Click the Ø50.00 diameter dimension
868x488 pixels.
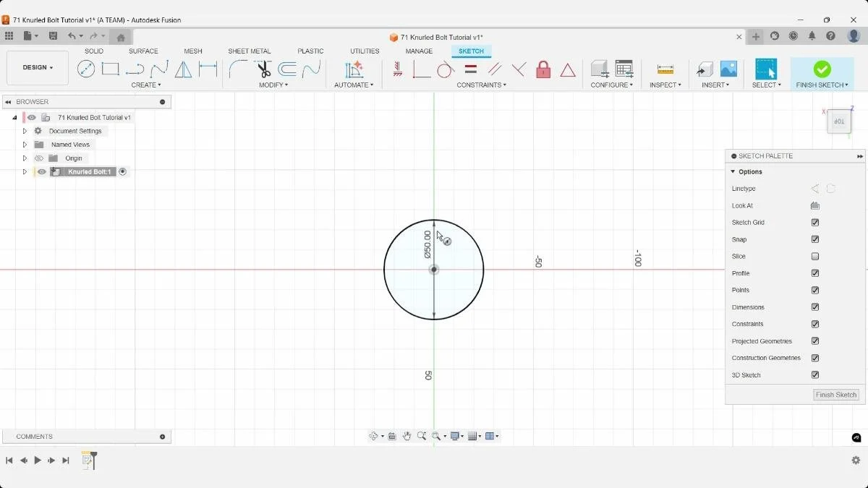point(427,244)
